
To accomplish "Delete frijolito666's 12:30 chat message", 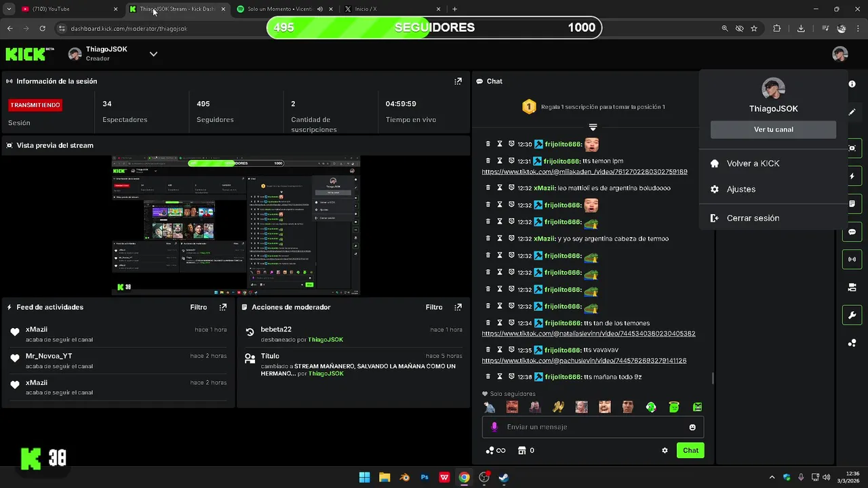I will pos(488,144).
